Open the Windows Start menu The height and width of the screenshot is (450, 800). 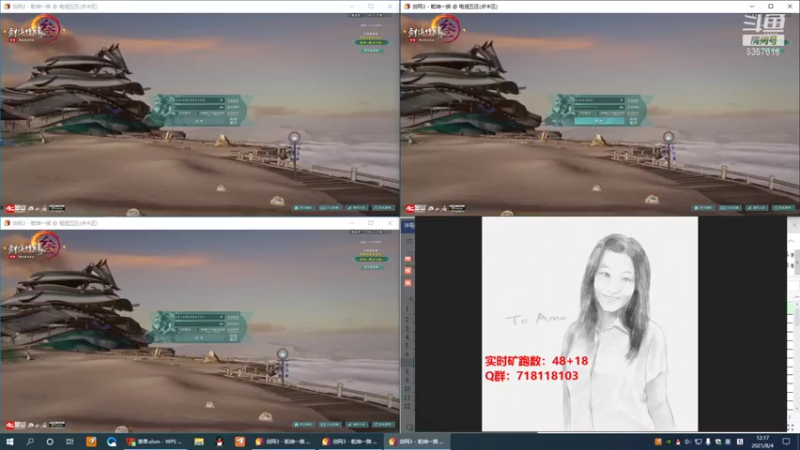point(10,441)
